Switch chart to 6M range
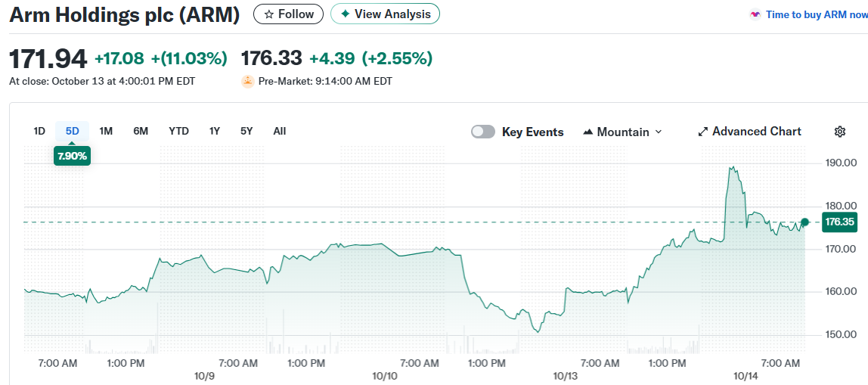 pos(141,131)
